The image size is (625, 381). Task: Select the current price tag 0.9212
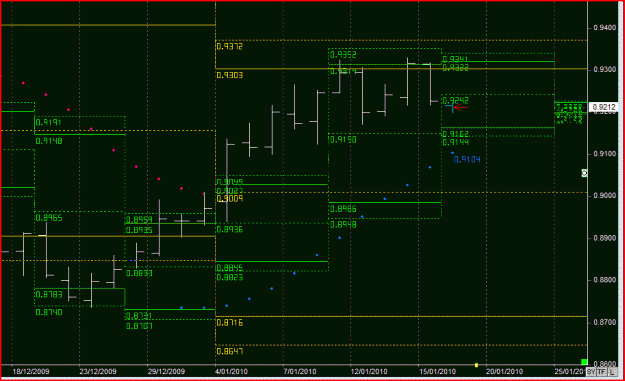point(604,107)
